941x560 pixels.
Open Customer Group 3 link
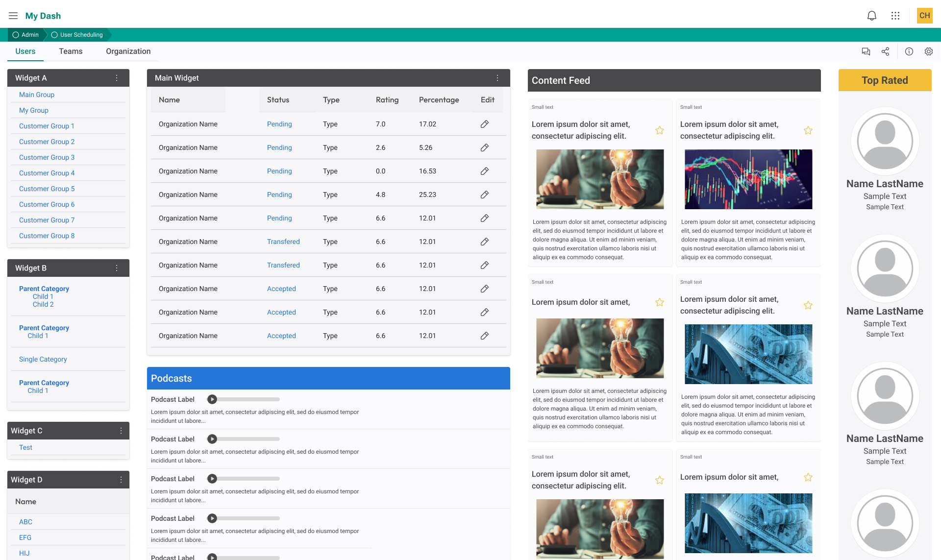pos(47,157)
